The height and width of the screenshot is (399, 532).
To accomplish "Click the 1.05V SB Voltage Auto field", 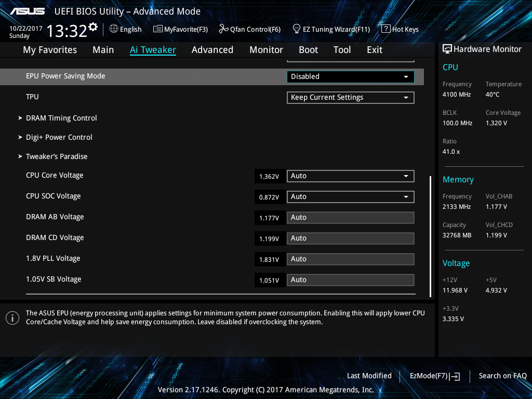I will 351,280.
